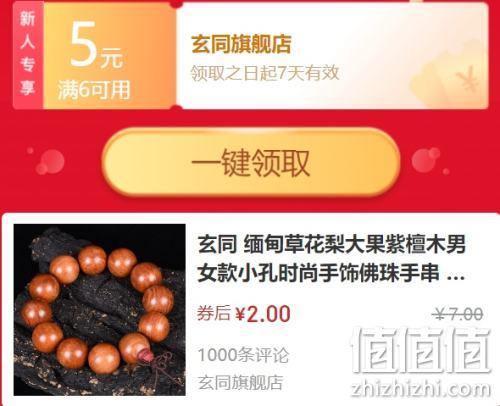Click the 满6可用 coupon condition
This screenshot has width=500, height=406.
tap(94, 90)
